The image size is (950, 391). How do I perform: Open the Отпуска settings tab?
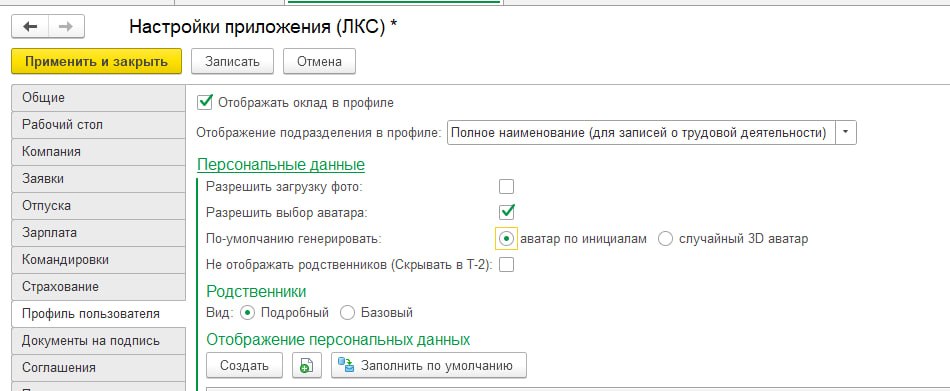pyautogui.click(x=98, y=206)
